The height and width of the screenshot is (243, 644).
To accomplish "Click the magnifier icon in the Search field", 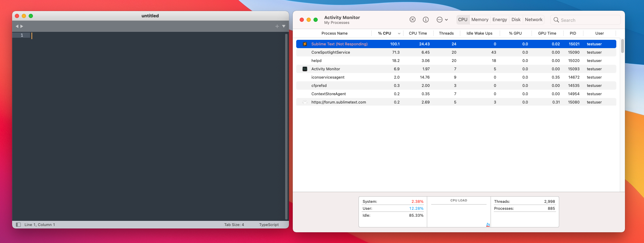I will [x=556, y=20].
